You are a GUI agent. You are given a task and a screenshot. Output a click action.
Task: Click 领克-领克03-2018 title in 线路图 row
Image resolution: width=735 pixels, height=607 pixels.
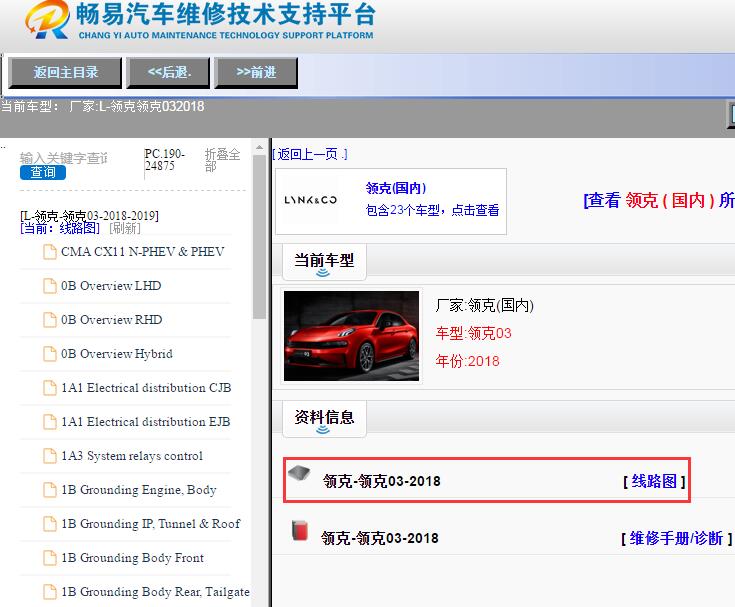(x=382, y=481)
